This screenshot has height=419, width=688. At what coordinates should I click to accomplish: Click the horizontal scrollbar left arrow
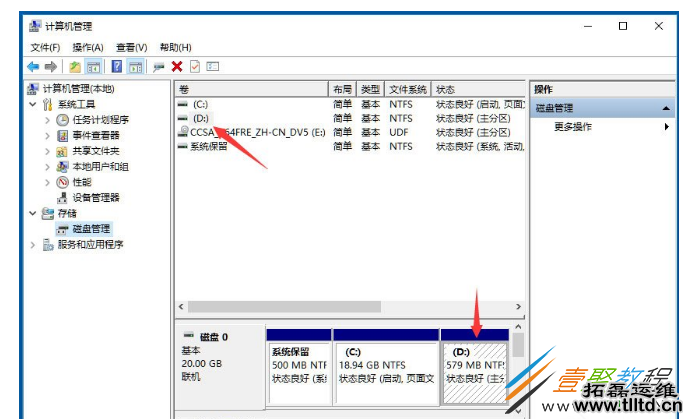pos(181,307)
